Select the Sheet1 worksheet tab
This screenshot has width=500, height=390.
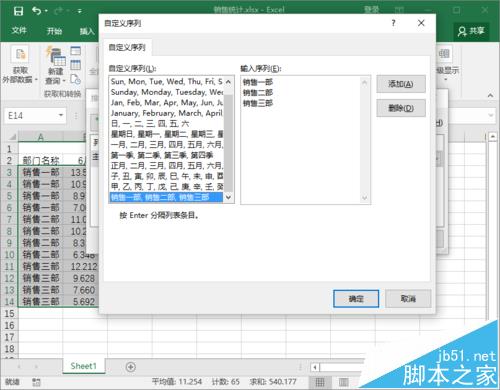[x=83, y=366]
